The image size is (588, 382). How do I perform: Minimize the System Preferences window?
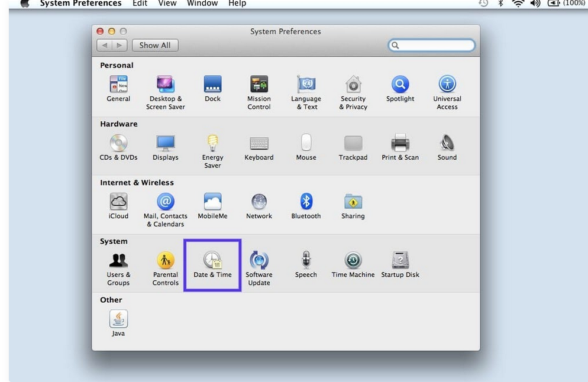pyautogui.click(x=111, y=31)
